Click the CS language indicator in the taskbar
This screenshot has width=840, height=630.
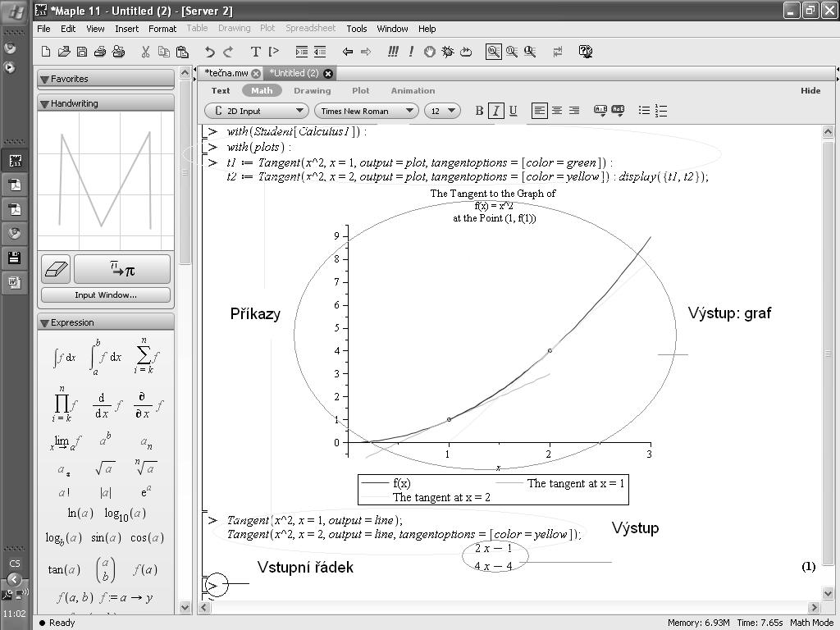click(15, 564)
